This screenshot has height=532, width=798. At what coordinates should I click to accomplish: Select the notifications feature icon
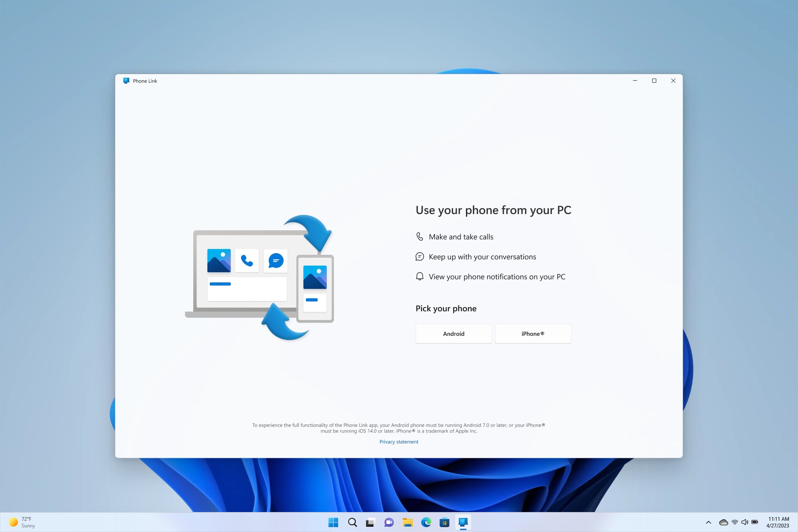click(x=419, y=276)
